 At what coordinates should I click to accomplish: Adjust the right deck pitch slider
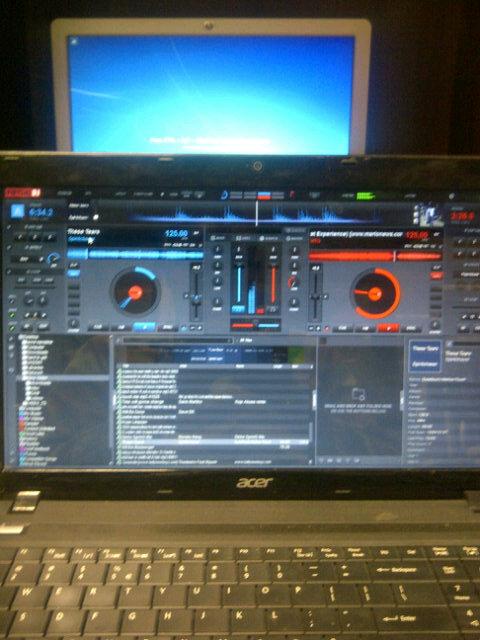tap(316, 297)
